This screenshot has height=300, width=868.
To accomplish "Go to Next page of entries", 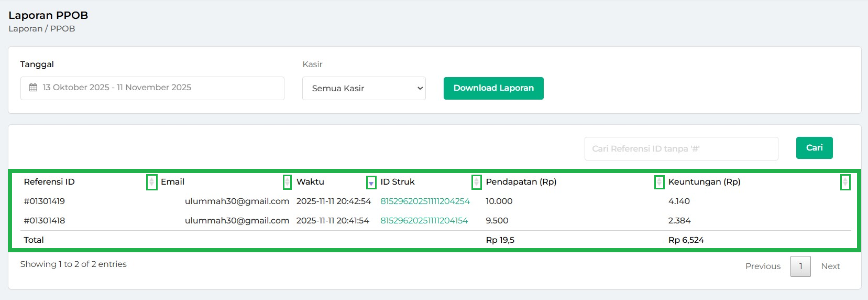I will click(x=830, y=266).
